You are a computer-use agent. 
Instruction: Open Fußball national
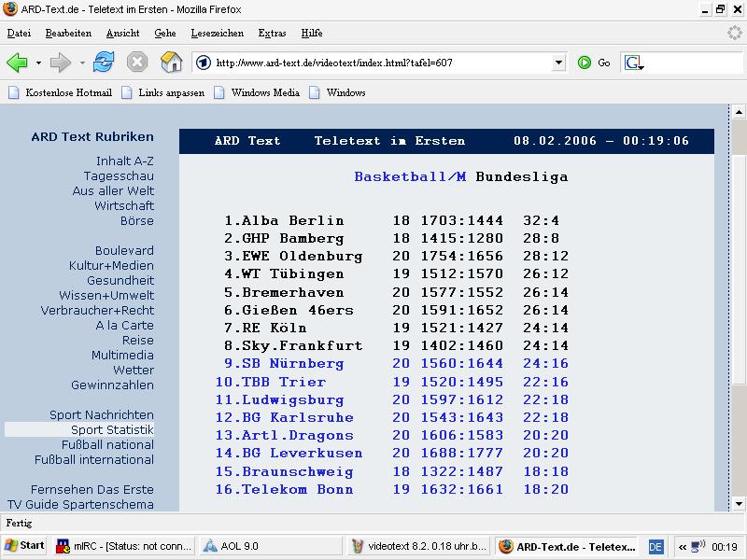click(107, 445)
